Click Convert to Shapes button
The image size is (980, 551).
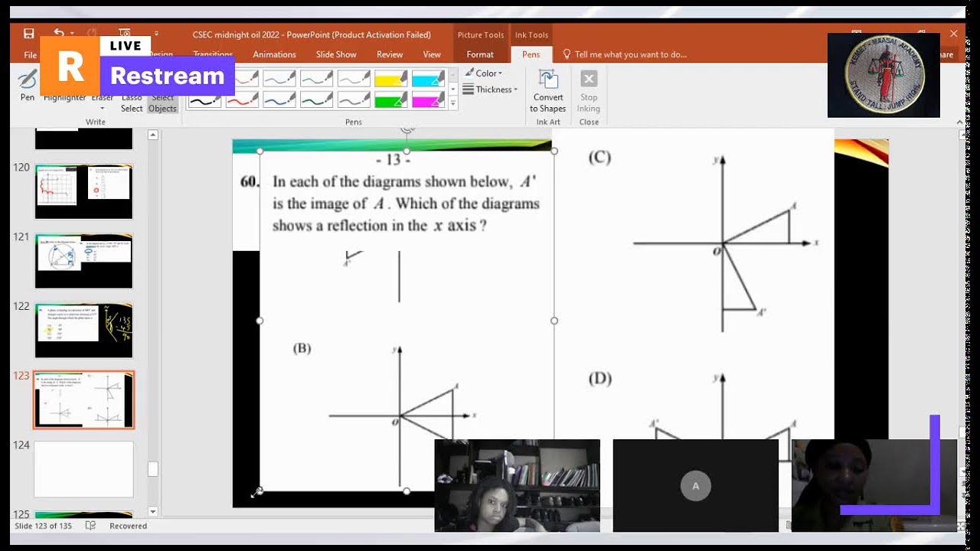click(548, 91)
